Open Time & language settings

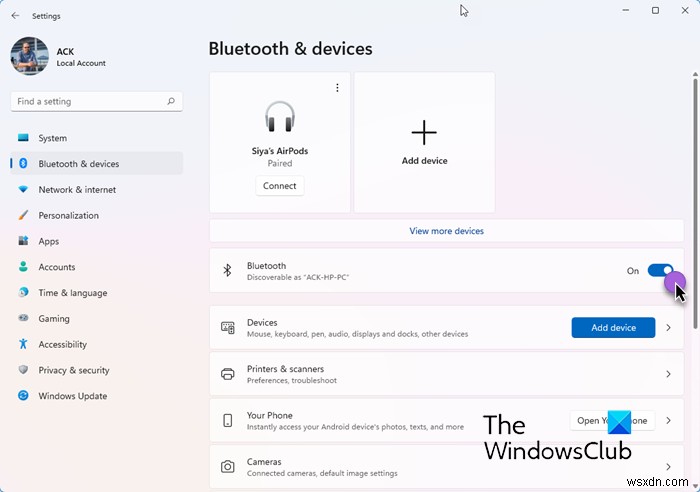coord(96,293)
